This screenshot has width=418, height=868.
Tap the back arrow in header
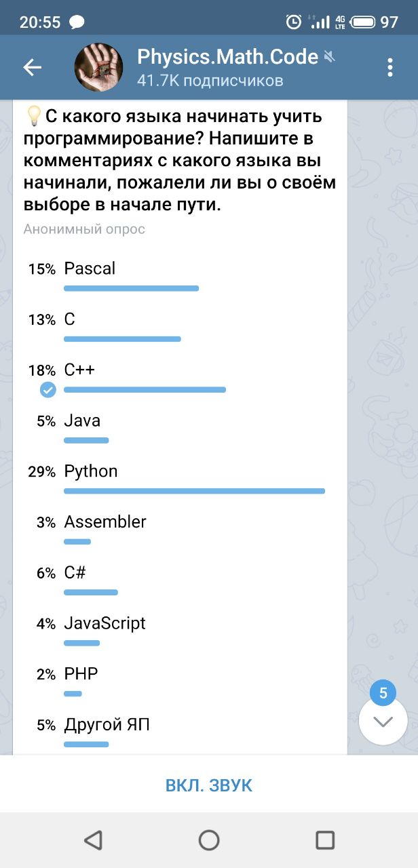[32, 67]
